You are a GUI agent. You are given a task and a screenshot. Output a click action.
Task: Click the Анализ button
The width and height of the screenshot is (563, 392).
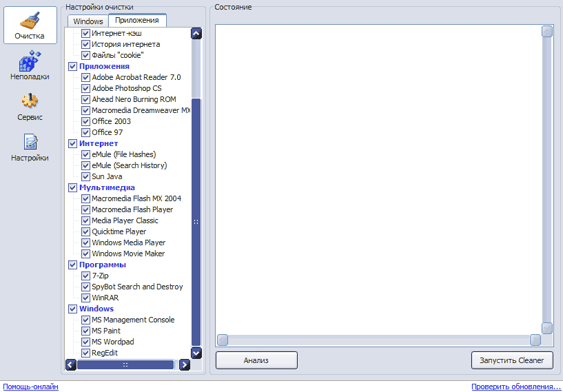pos(256,360)
